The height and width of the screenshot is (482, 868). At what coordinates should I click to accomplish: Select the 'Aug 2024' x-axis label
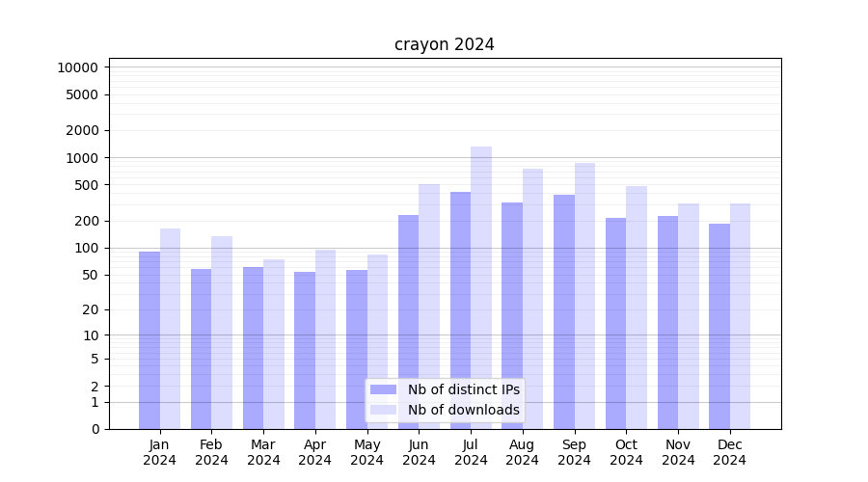click(x=522, y=452)
